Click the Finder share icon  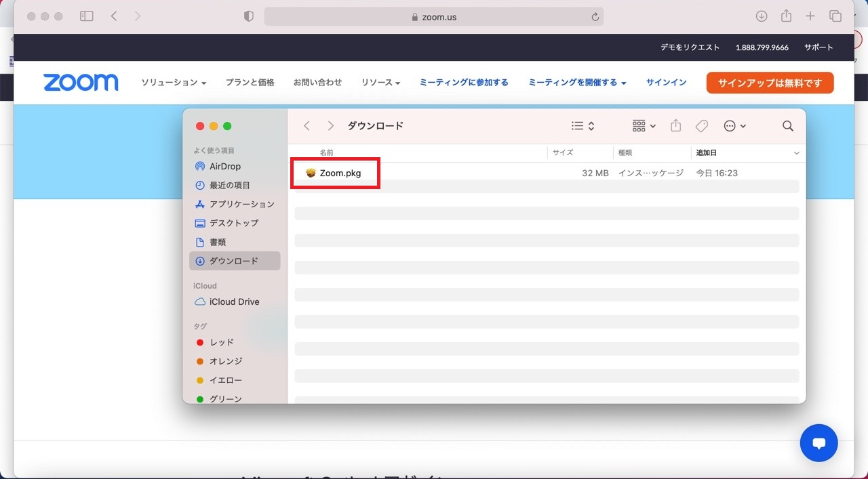tap(675, 126)
